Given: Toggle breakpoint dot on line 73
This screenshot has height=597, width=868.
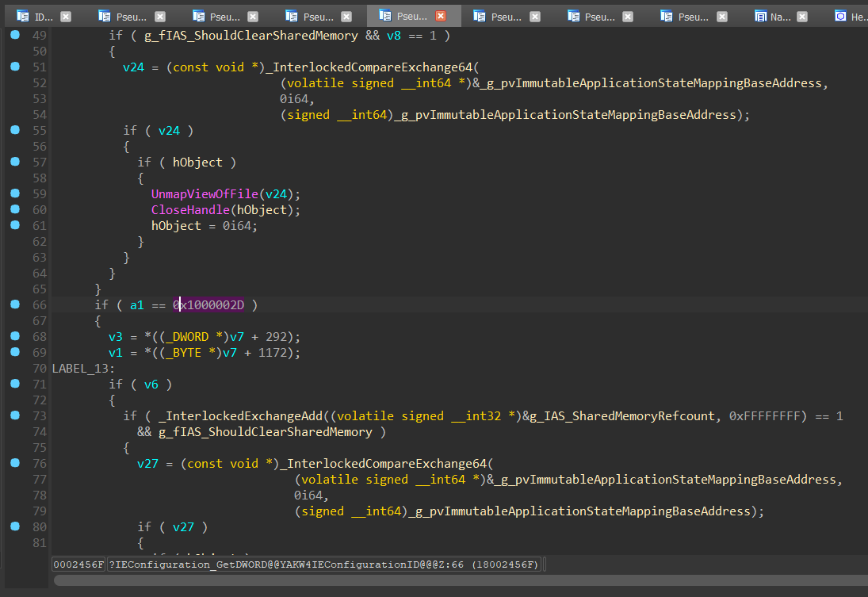Looking at the screenshot, I should [x=15, y=415].
